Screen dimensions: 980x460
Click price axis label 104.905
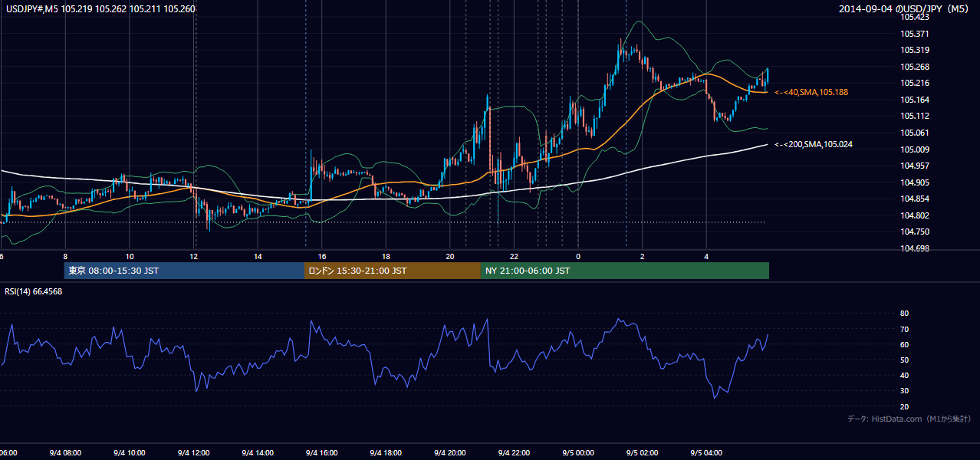click(916, 182)
